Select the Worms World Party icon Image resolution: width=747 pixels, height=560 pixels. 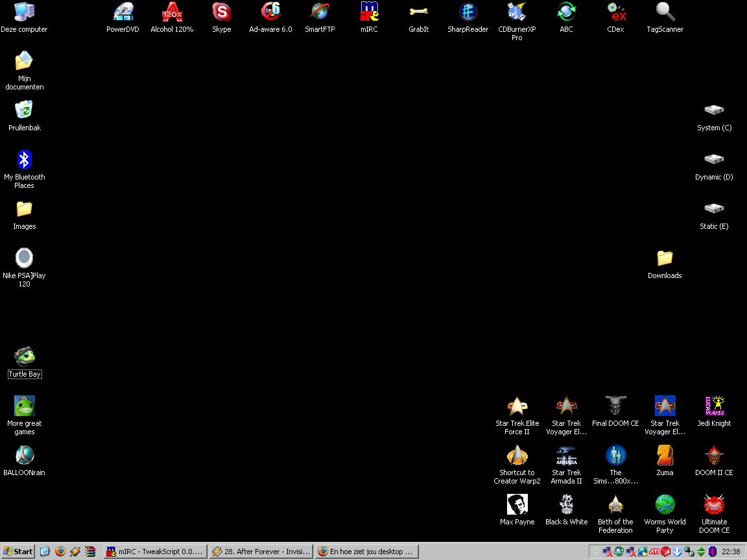pyautogui.click(x=665, y=514)
